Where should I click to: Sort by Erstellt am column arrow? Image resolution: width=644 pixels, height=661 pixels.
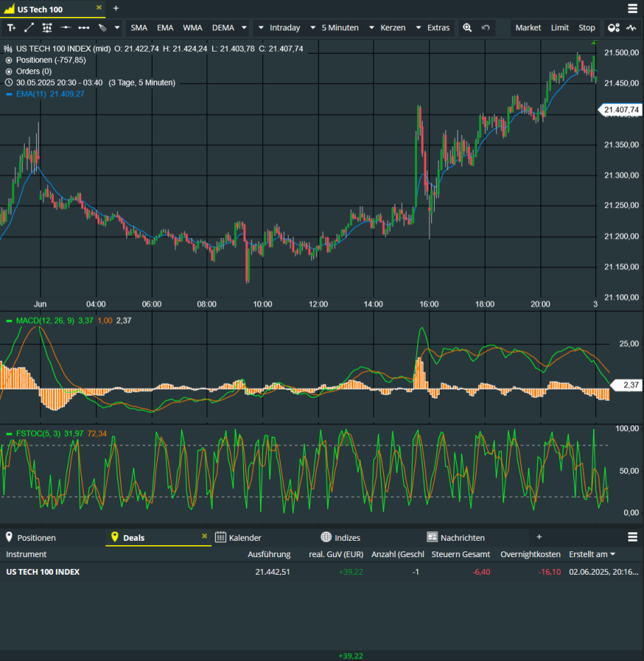click(613, 554)
